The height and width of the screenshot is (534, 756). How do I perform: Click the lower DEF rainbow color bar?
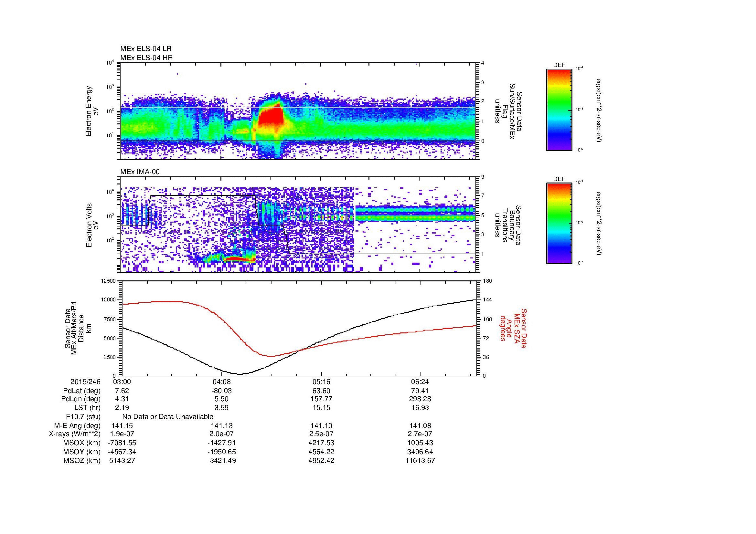coord(559,224)
